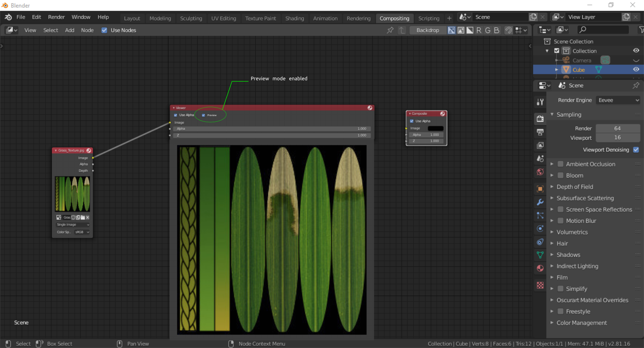Enable Motion Blur

pos(561,221)
